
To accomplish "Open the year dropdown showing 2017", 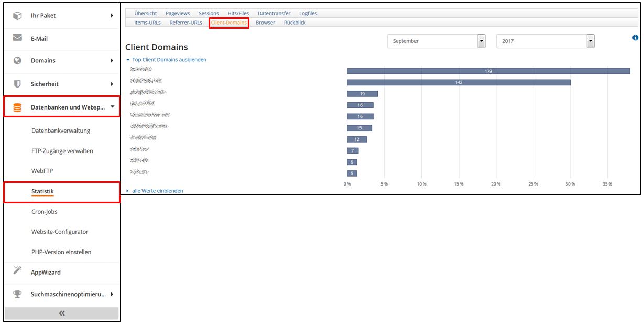I will (545, 41).
